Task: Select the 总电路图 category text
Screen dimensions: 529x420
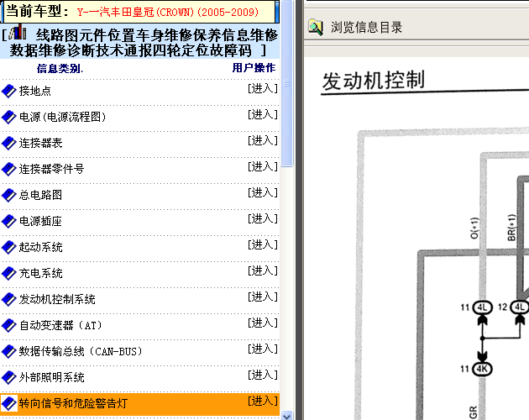Action: click(40, 195)
